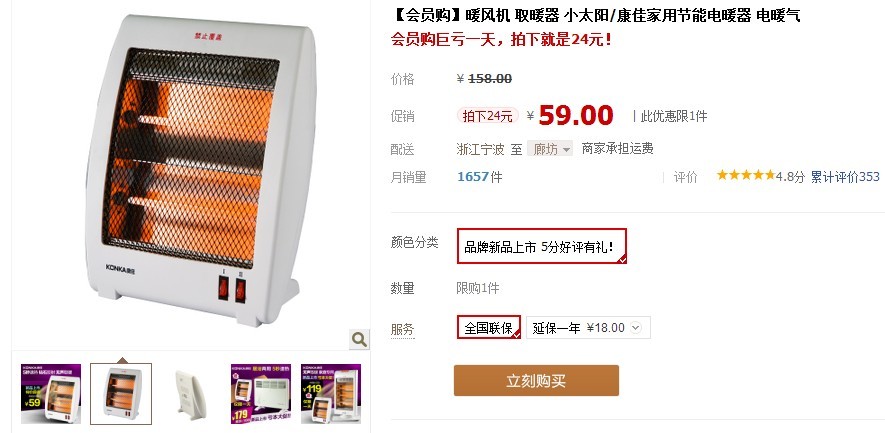This screenshot has height=433, width=885.
Task: Click the 1657 monthly sales count
Action: click(x=472, y=177)
